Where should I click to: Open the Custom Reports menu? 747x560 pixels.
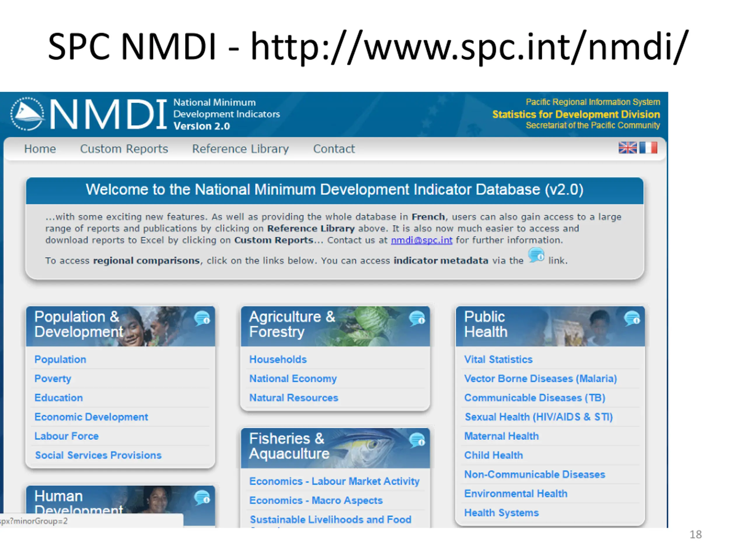[x=124, y=149]
